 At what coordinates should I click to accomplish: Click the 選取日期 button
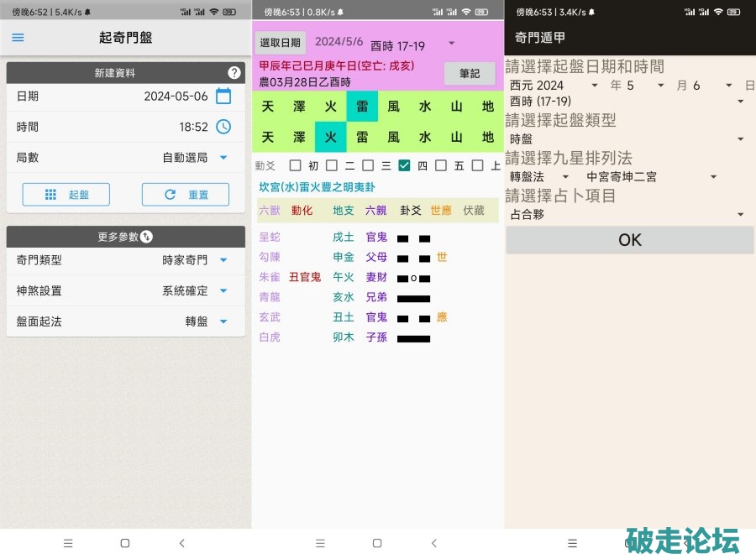(x=280, y=43)
